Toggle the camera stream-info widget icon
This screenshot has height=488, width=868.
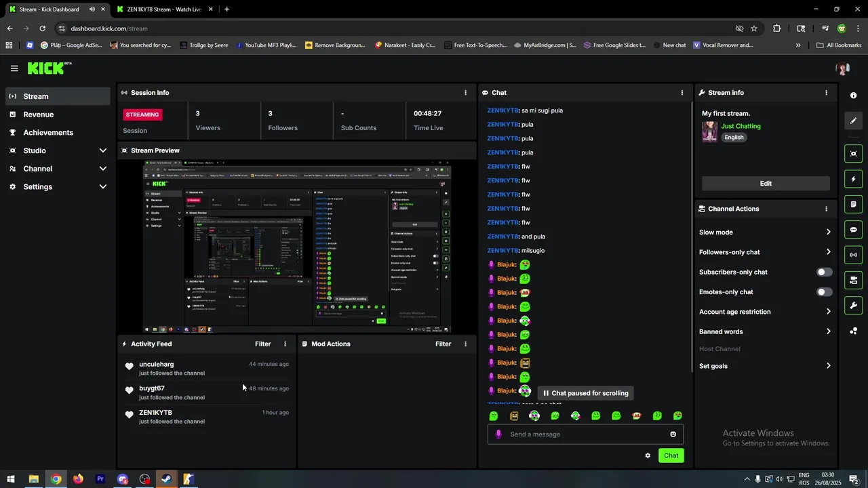(854, 280)
